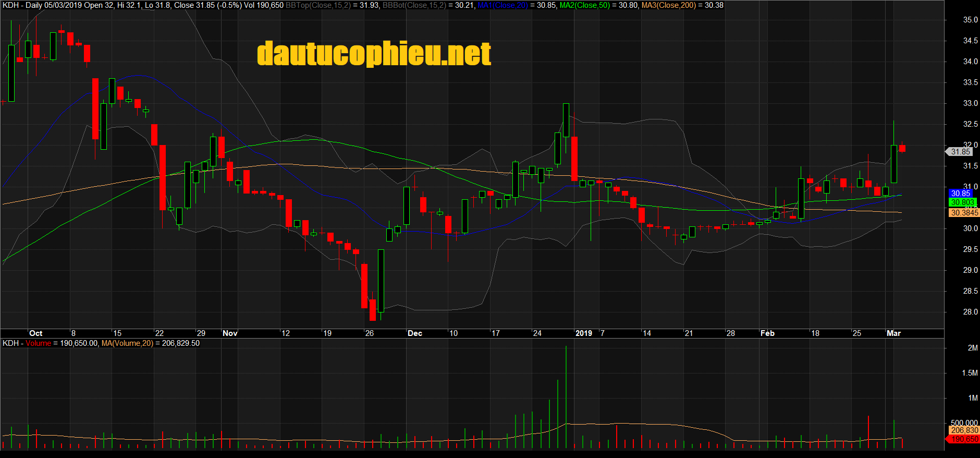Click the orange 206,830 volume average tag
The image size is (980, 458).
pyautogui.click(x=964, y=430)
